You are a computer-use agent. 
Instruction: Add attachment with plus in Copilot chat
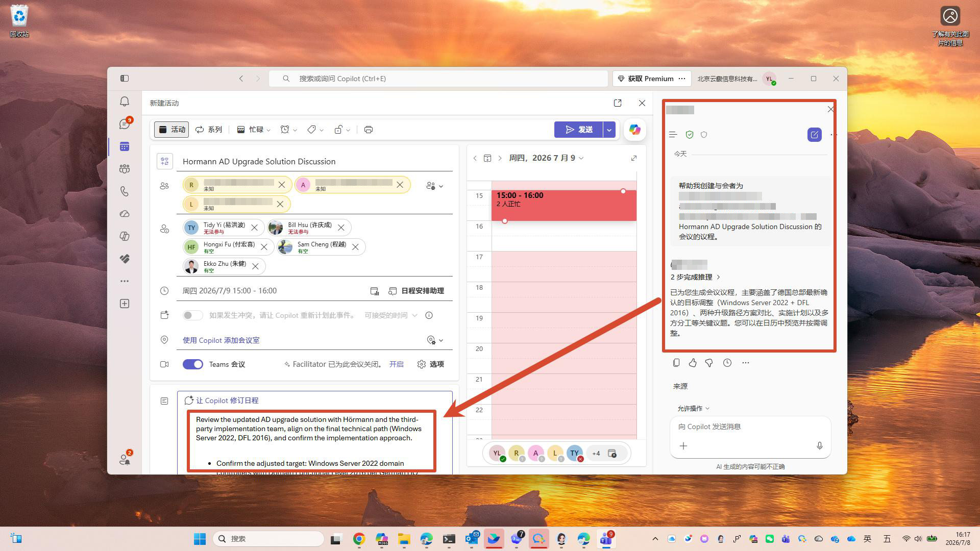tap(683, 446)
